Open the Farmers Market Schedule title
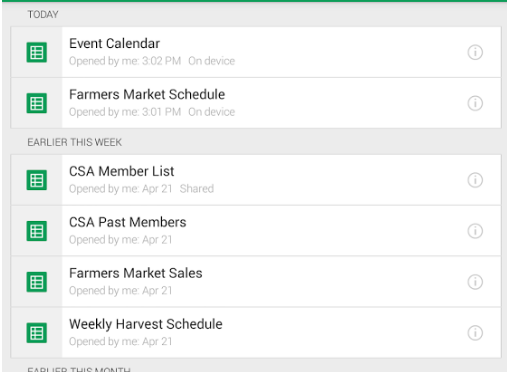The height and width of the screenshot is (372, 507). point(147,95)
